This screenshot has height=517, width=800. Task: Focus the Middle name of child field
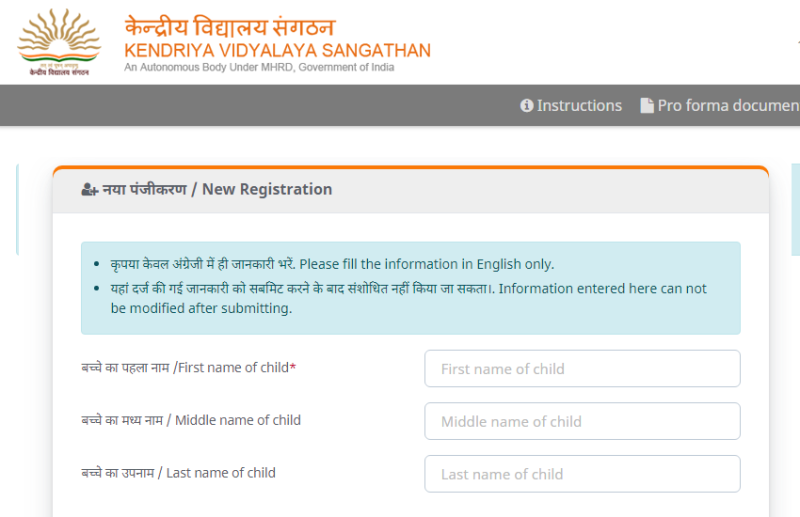point(582,421)
